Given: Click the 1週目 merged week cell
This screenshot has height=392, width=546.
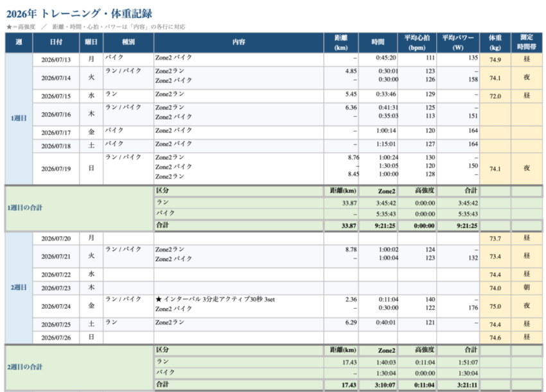Looking at the screenshot, I should point(19,119).
